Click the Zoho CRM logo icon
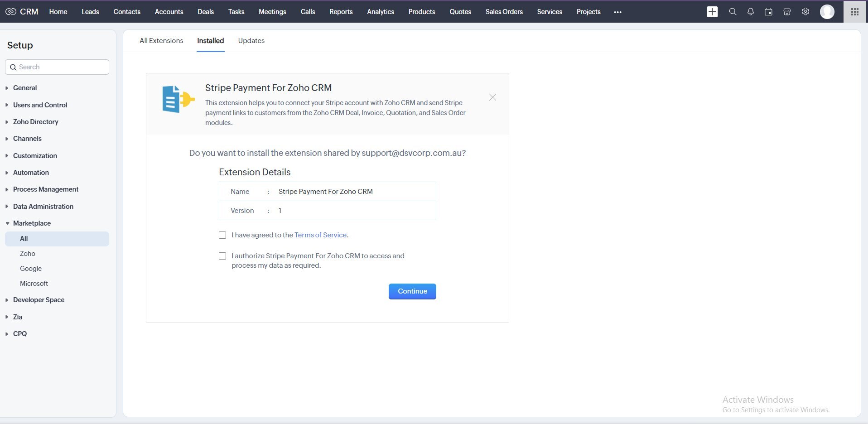This screenshot has height=424, width=868. pyautogui.click(x=11, y=12)
